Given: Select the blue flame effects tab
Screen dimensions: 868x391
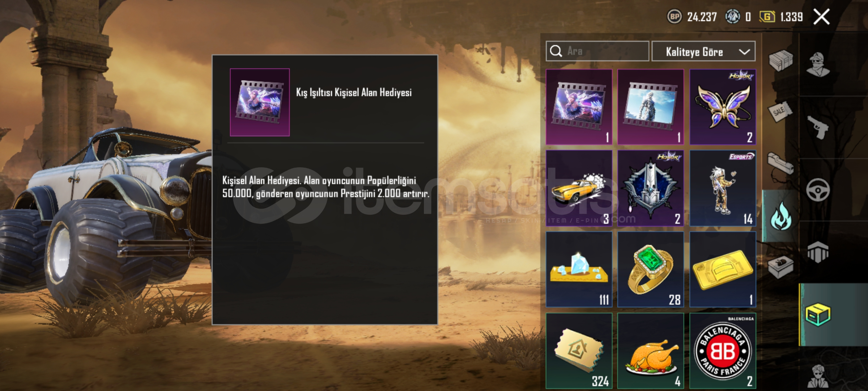Looking at the screenshot, I should [781, 215].
